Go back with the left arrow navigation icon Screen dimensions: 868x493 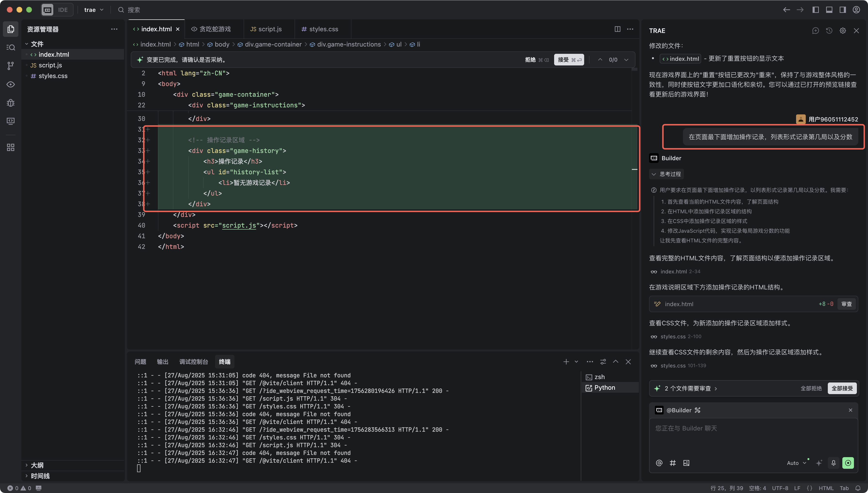click(786, 10)
